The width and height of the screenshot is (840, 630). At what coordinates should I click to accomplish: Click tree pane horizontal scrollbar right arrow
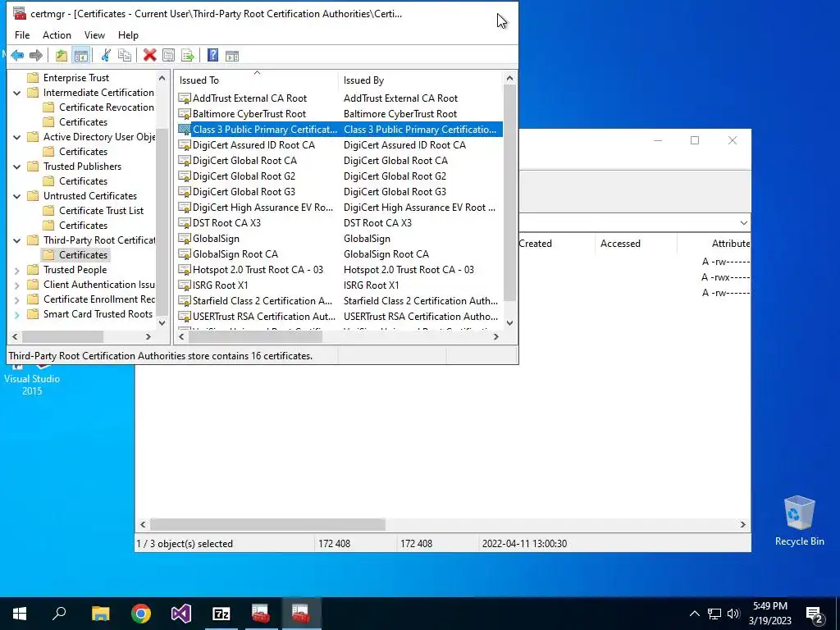point(148,336)
